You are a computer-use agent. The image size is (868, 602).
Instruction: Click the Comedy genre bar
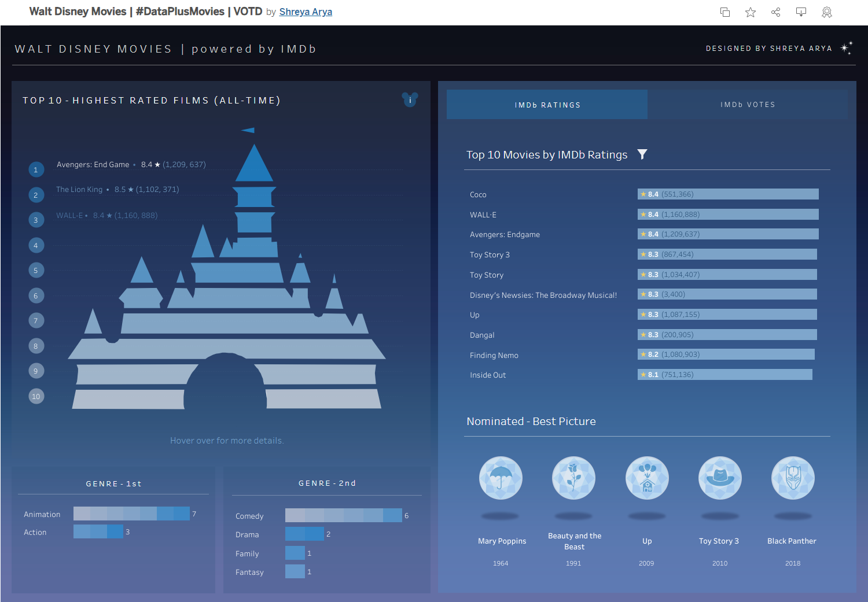(x=344, y=515)
